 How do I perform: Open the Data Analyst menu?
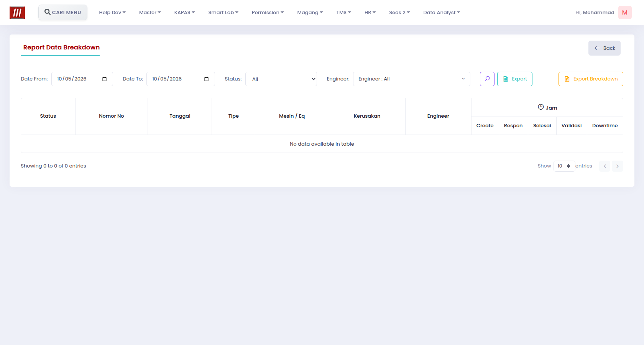point(442,13)
